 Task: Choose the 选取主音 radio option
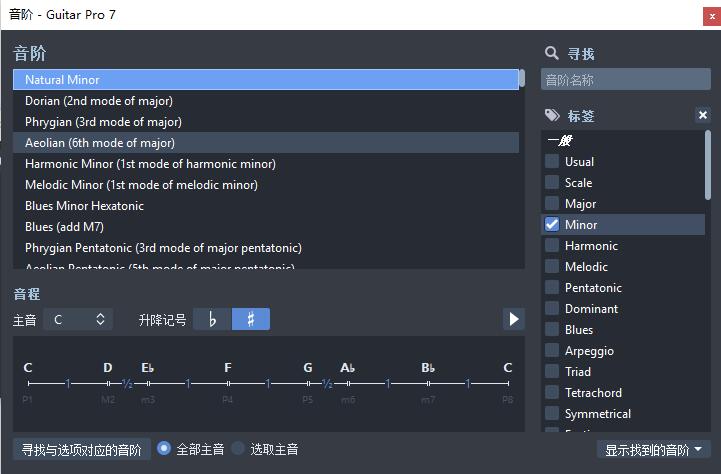click(238, 449)
